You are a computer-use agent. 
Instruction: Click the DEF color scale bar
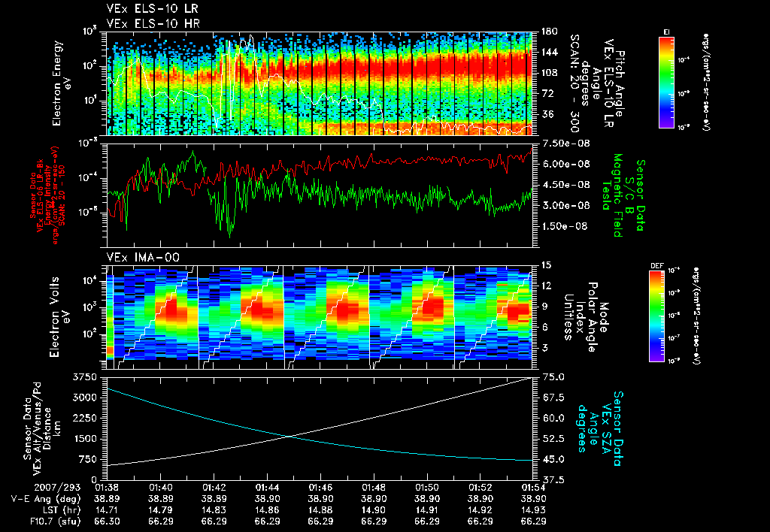click(657, 316)
